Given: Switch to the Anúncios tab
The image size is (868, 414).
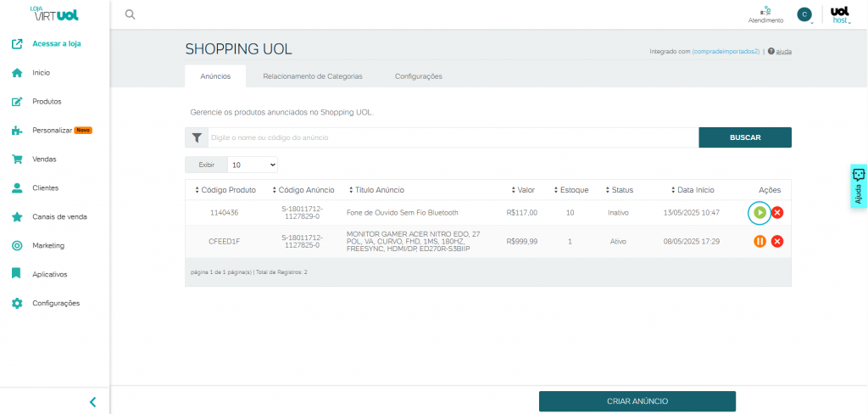Looking at the screenshot, I should point(215,76).
